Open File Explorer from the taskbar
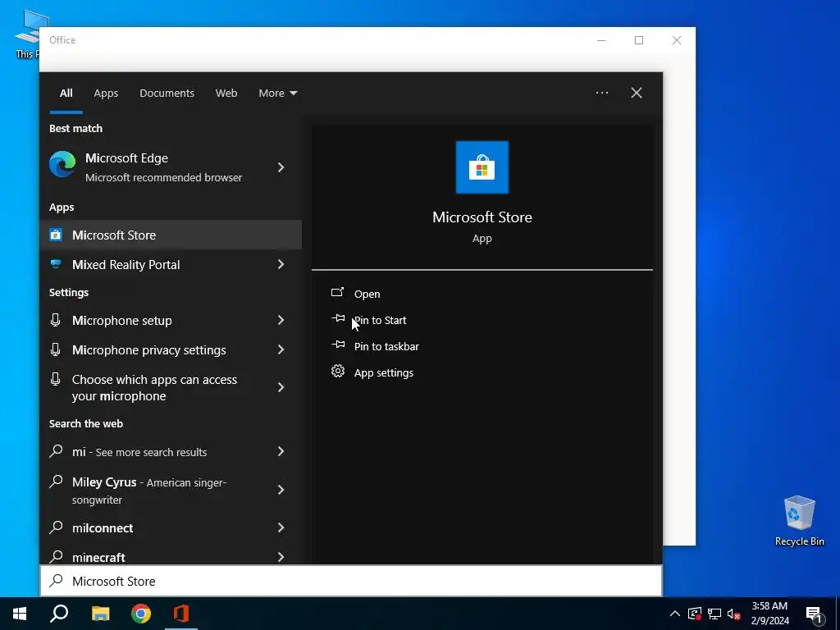The image size is (840, 630). (100, 614)
